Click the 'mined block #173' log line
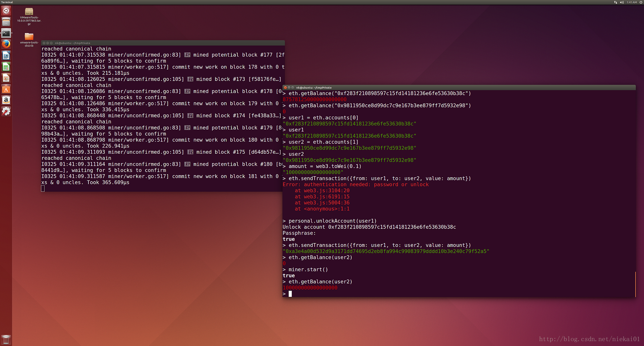 point(161,79)
